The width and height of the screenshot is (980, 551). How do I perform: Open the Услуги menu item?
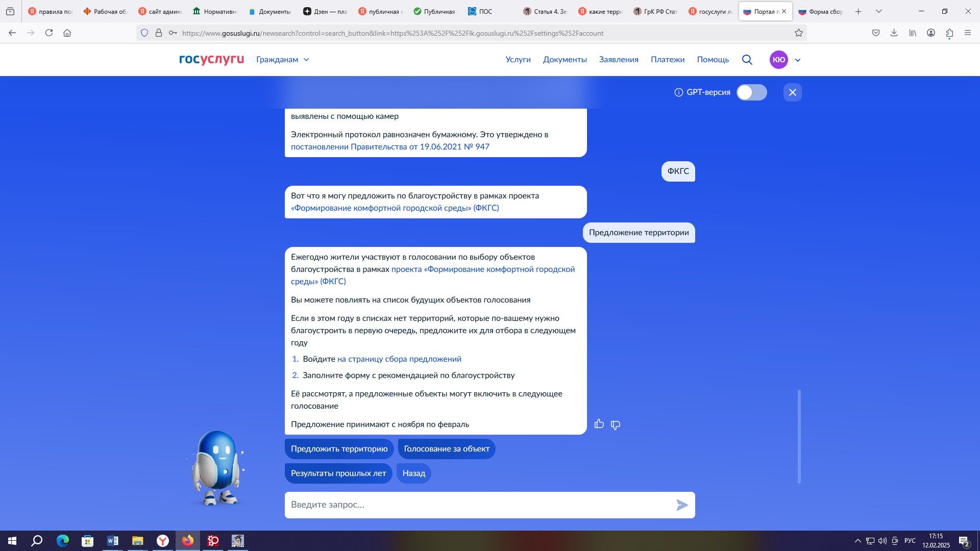[518, 60]
